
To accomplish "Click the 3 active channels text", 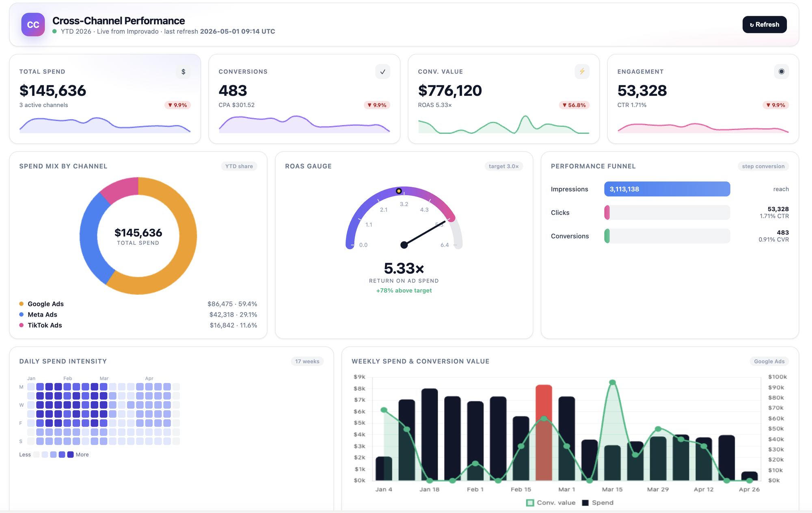I will [x=43, y=105].
